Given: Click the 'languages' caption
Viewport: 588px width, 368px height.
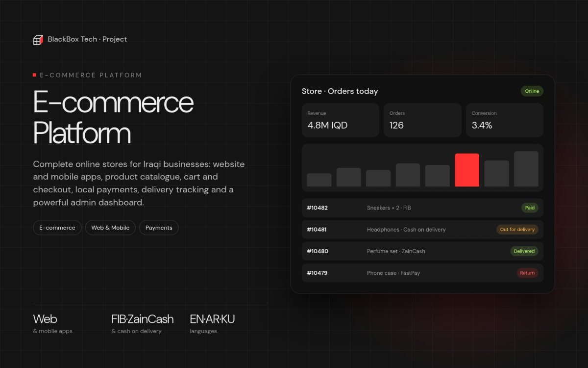Looking at the screenshot, I should click(203, 331).
